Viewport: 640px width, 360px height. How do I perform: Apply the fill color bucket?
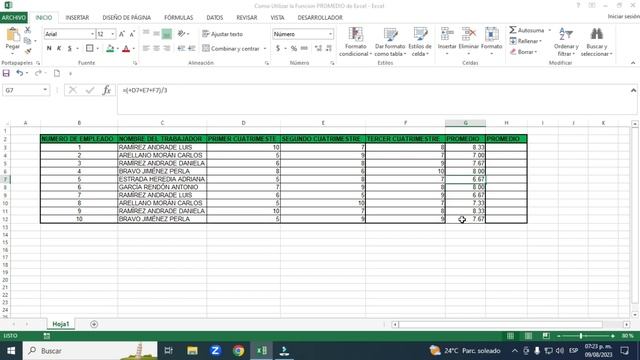coord(110,49)
